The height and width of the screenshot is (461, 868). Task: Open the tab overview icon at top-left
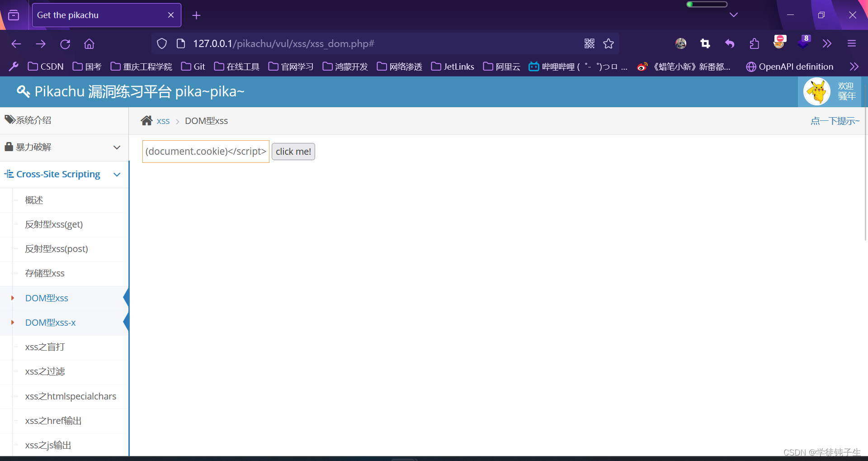point(14,15)
